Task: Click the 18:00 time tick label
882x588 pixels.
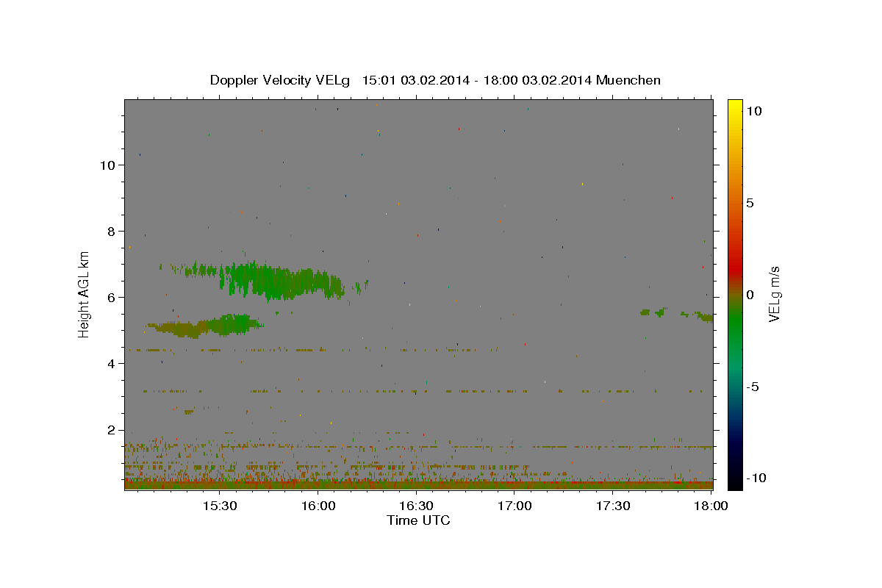Action: [710, 506]
